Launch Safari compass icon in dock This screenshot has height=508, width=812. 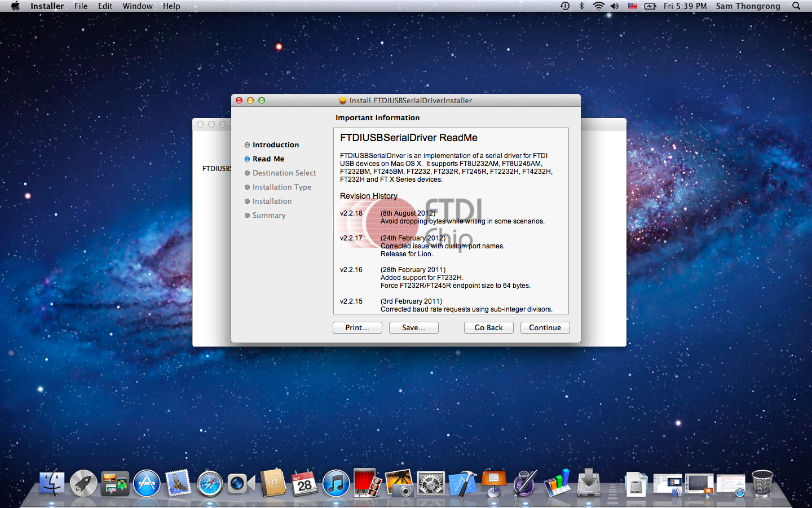pyautogui.click(x=210, y=484)
